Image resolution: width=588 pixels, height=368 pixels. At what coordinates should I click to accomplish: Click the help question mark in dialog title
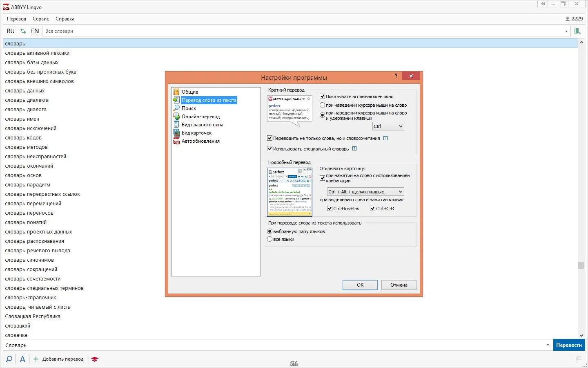click(x=396, y=76)
